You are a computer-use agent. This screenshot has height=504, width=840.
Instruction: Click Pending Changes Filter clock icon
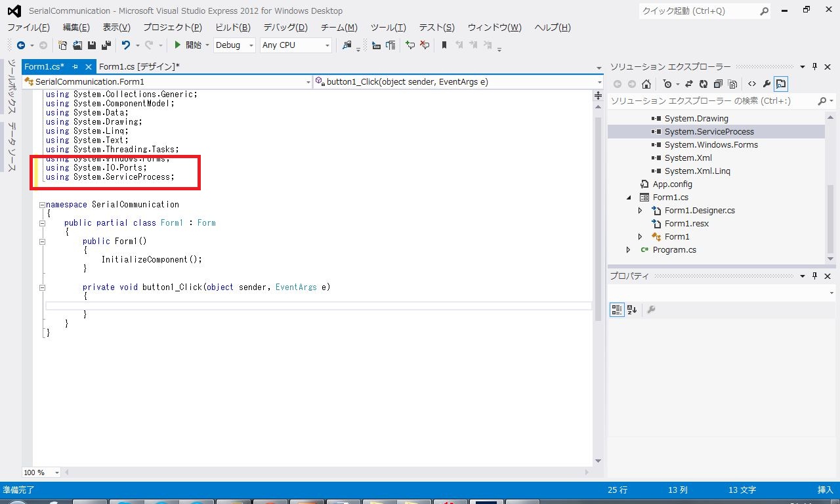click(x=667, y=84)
